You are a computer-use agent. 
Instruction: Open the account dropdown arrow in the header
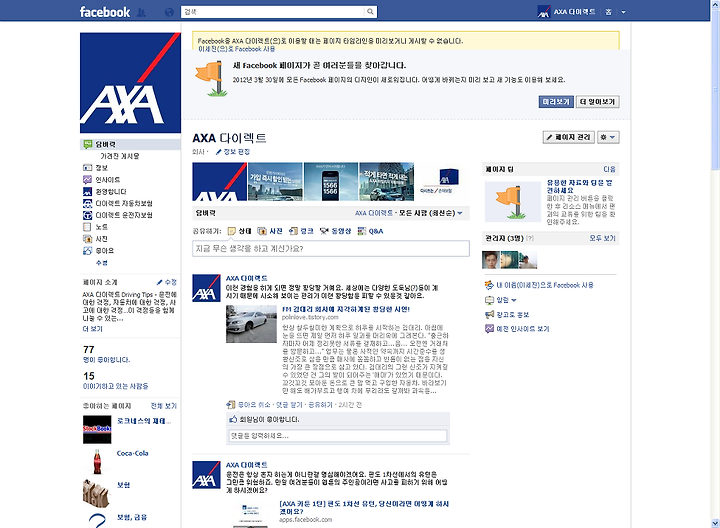click(x=623, y=12)
